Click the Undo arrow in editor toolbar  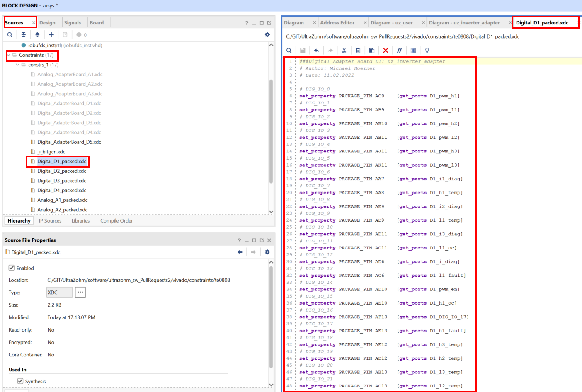[316, 51]
